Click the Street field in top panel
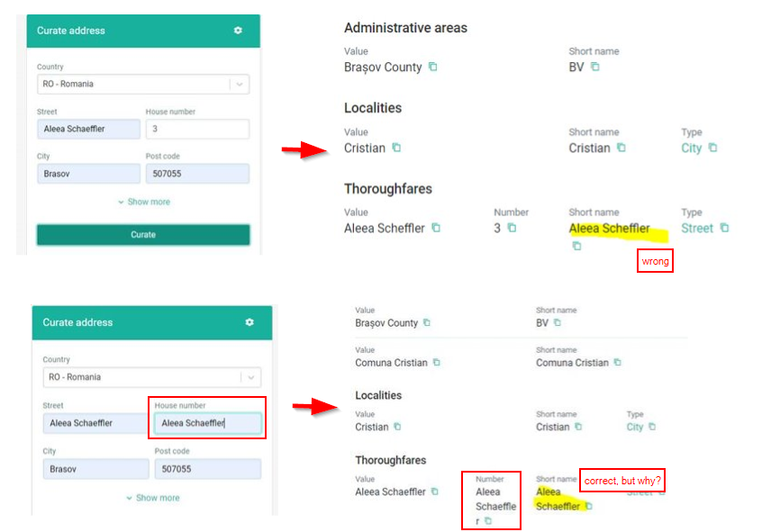The image size is (762, 532). click(87, 129)
